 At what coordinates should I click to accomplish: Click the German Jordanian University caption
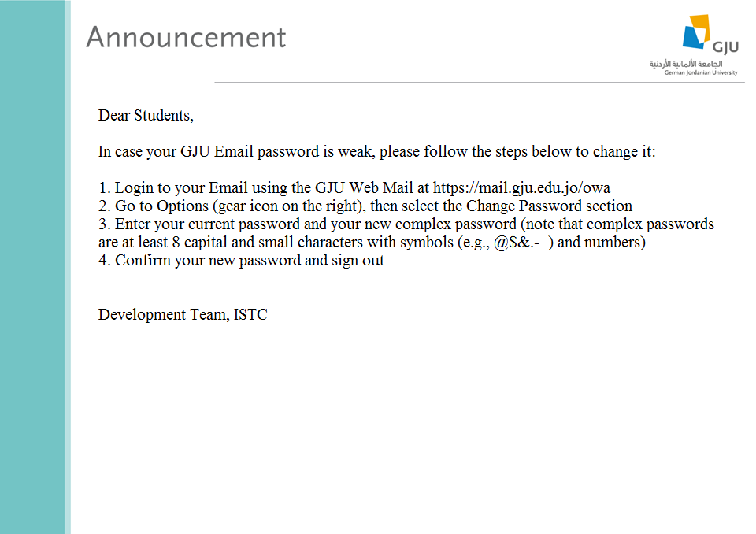(x=701, y=72)
